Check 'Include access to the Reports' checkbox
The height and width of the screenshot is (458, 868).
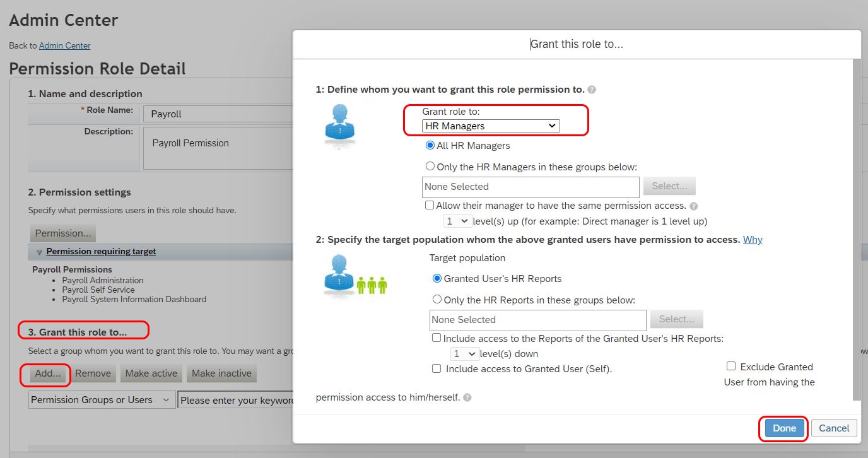point(437,338)
